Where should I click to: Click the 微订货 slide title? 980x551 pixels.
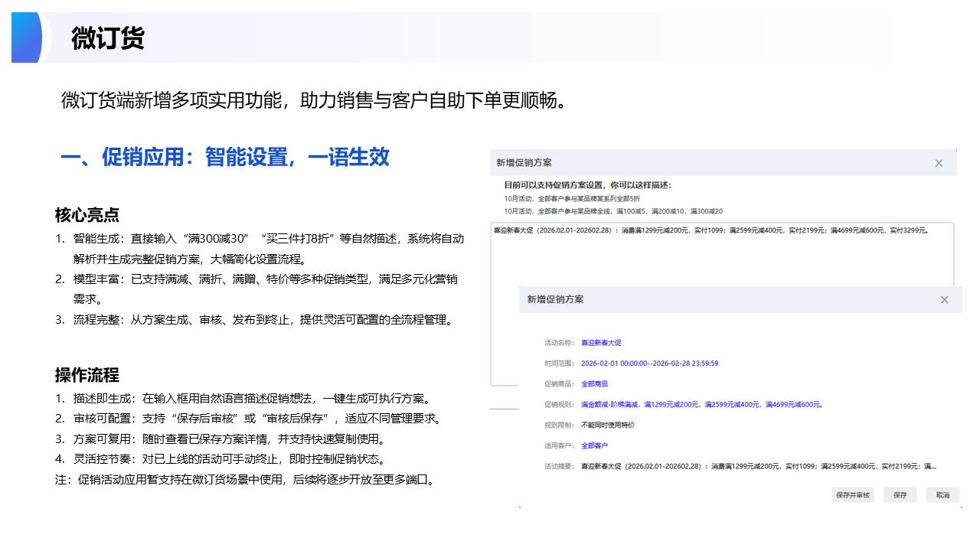(x=108, y=38)
